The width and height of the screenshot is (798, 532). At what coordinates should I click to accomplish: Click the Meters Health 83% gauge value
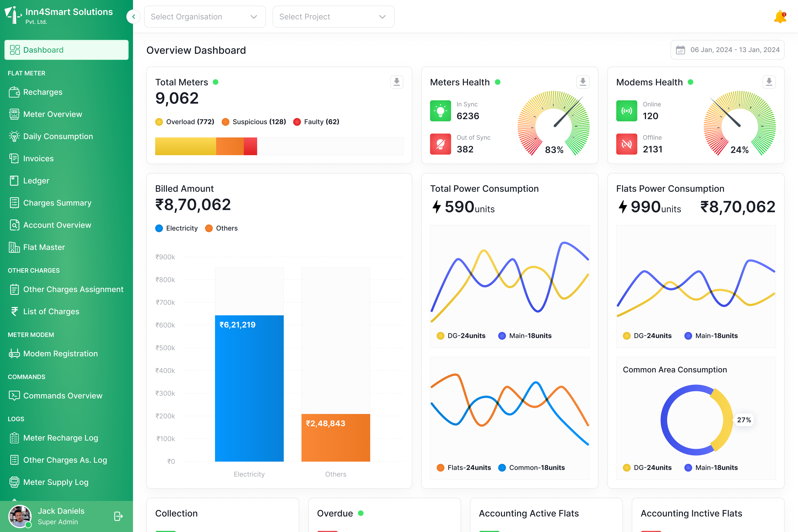554,150
